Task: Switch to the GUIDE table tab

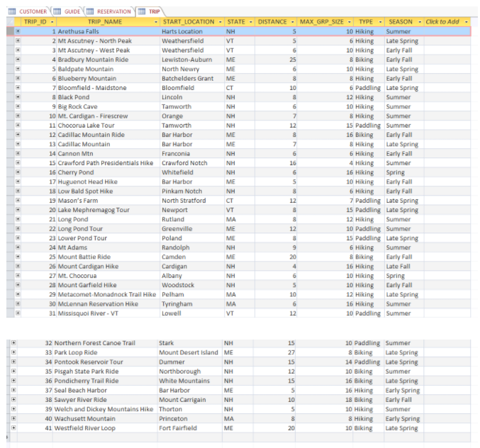Action: click(67, 11)
